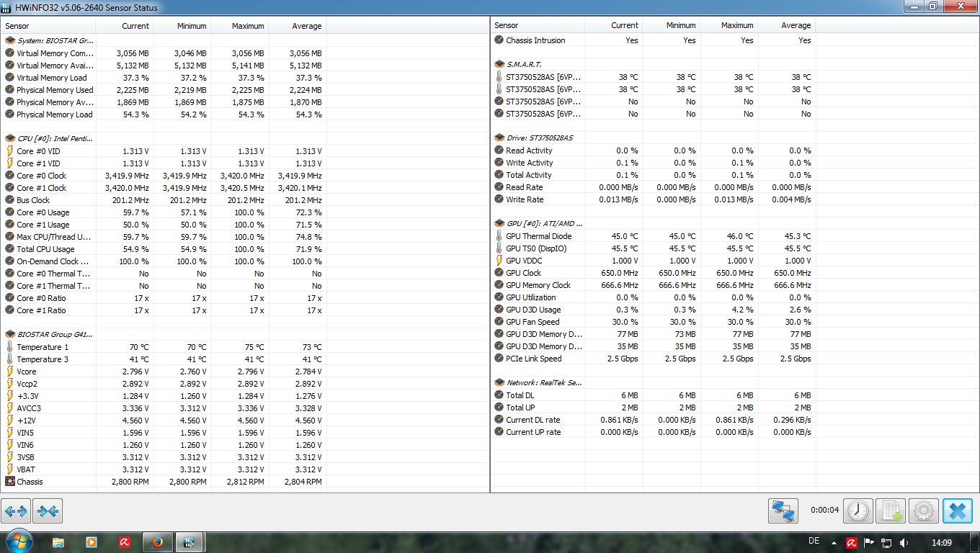Select the Read Rate row
Screen dimensions: 980x553
tap(653, 187)
